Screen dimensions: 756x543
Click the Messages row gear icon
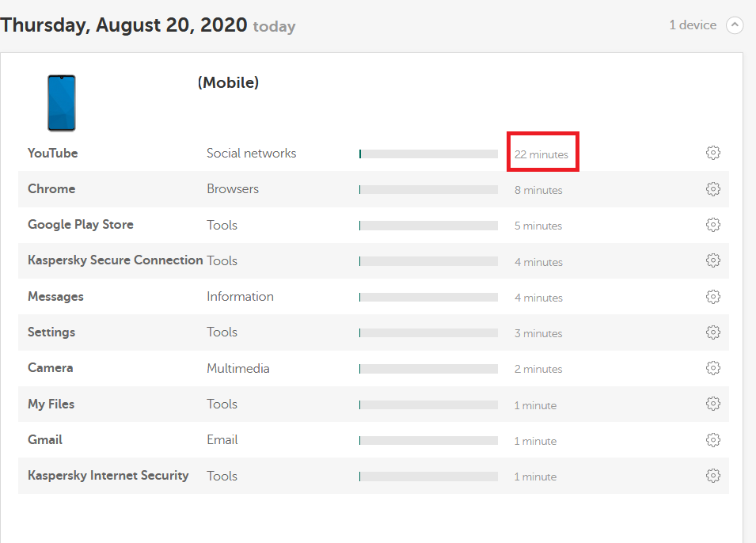tap(713, 297)
